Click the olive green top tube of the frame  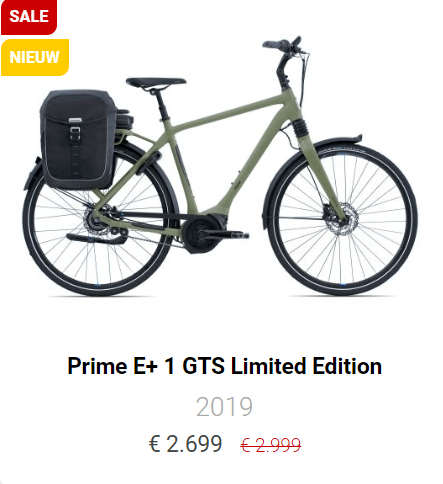230,112
